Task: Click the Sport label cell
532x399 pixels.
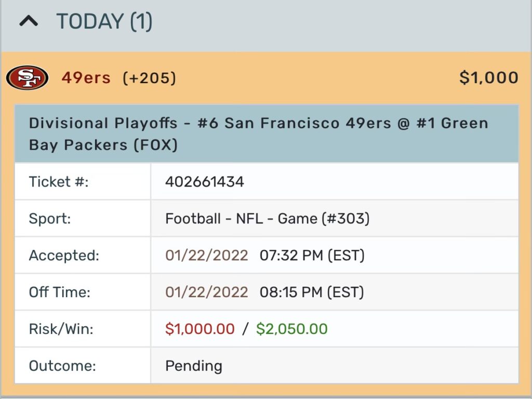Action: (83, 219)
